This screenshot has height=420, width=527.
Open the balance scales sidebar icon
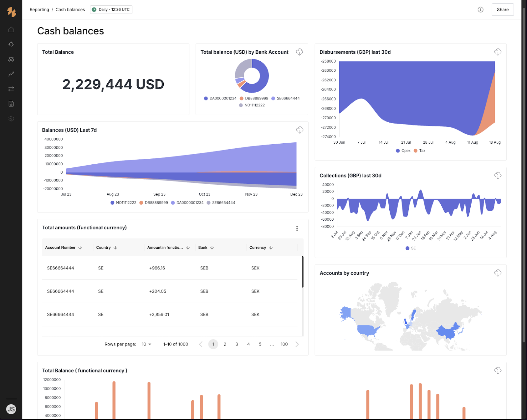pos(11,59)
